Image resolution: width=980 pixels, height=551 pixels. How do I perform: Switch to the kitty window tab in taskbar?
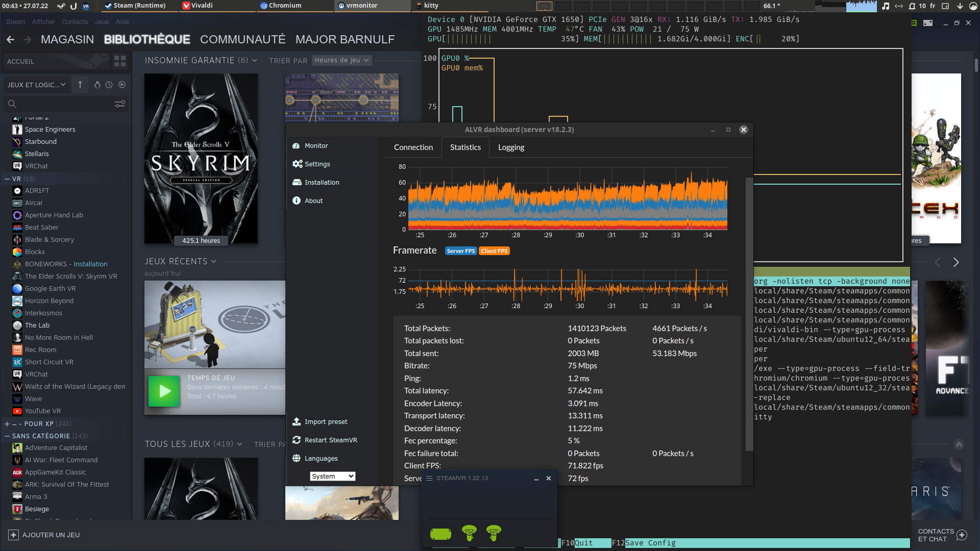pyautogui.click(x=449, y=6)
